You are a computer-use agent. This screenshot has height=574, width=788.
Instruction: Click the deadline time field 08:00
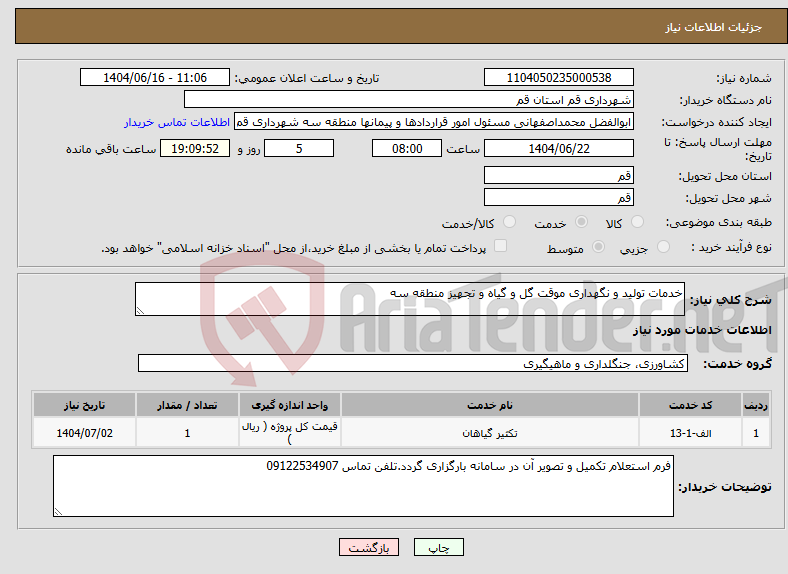(x=407, y=148)
